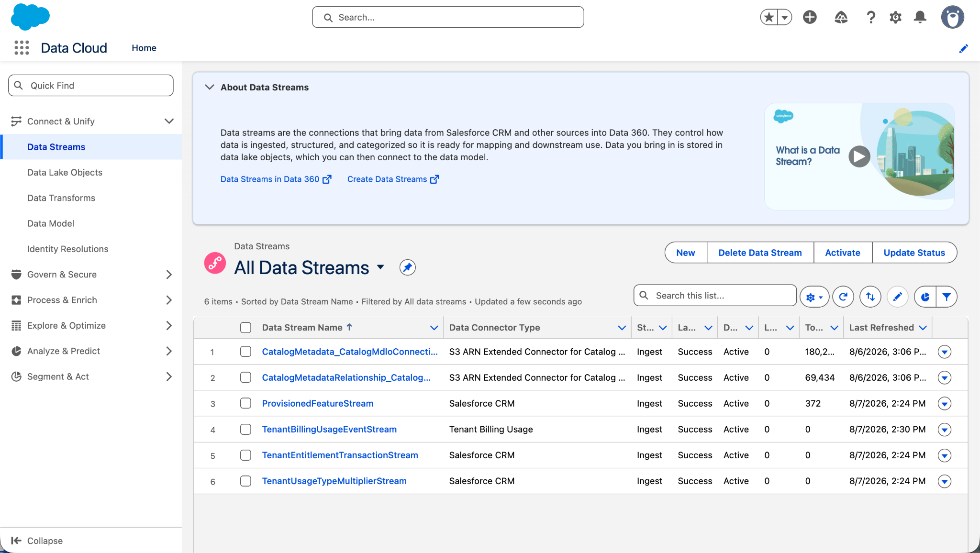
Task: Pin the All Data Streams list view
Action: tap(407, 267)
